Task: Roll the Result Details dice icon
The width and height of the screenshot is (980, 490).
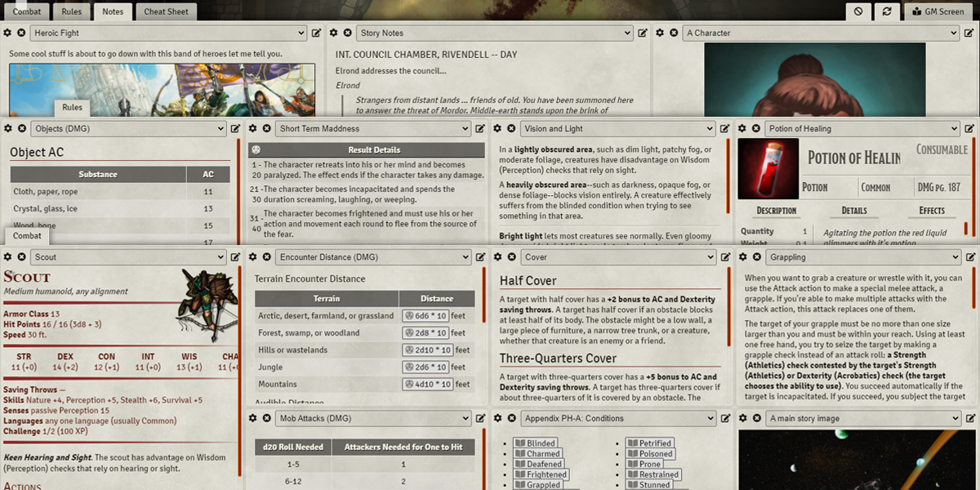Action: click(256, 150)
